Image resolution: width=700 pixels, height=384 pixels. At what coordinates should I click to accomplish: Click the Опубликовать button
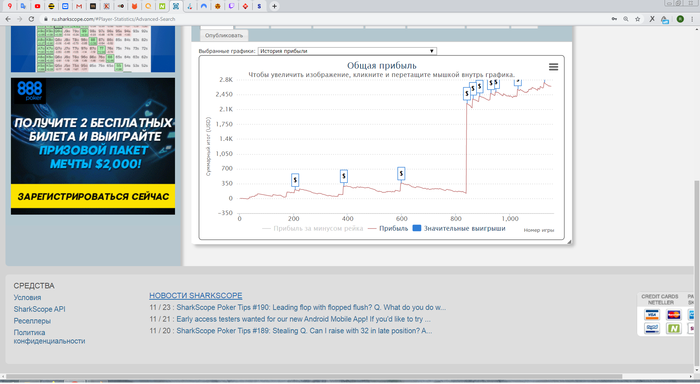[224, 35]
